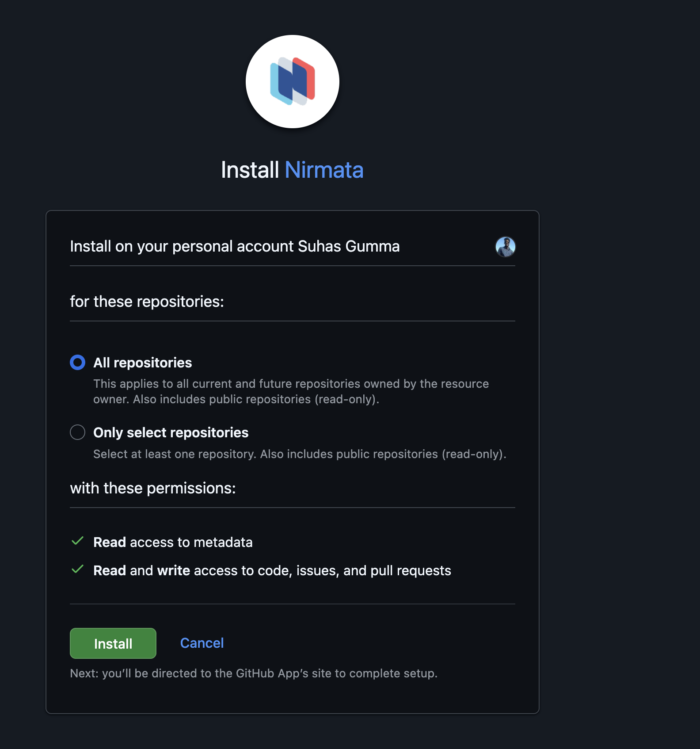Screen dimensions: 700x749
Task: Click the setup note below the Install button
Action: [254, 673]
